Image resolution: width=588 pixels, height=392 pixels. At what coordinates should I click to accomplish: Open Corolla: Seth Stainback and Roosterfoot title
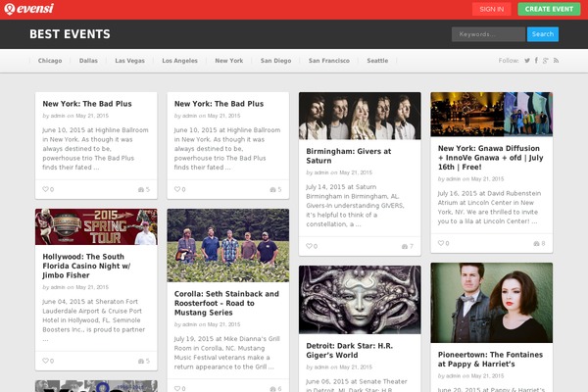pos(226,303)
